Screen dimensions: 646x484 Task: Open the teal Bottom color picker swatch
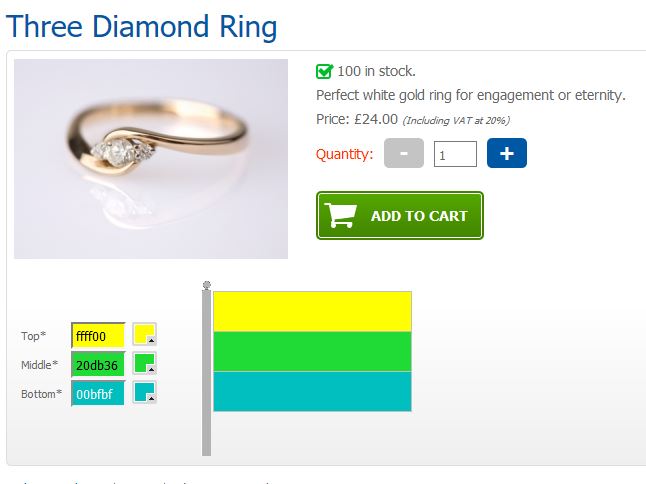point(145,393)
